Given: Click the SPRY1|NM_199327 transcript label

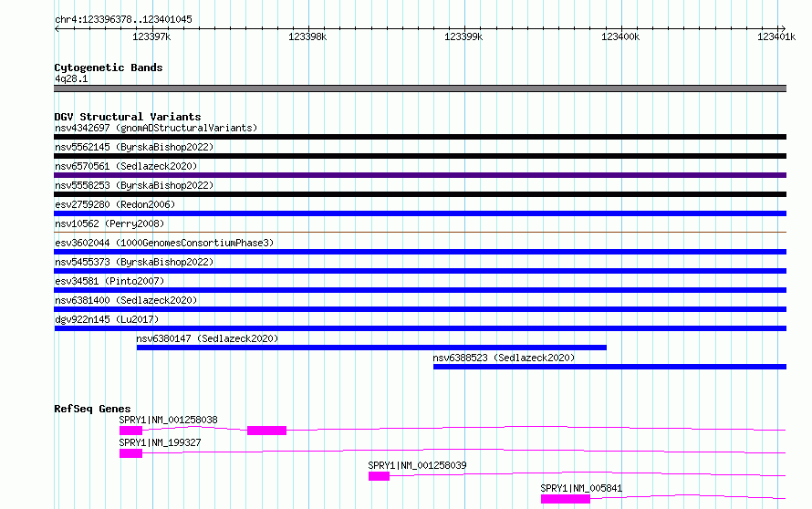Looking at the screenshot, I should [160, 442].
